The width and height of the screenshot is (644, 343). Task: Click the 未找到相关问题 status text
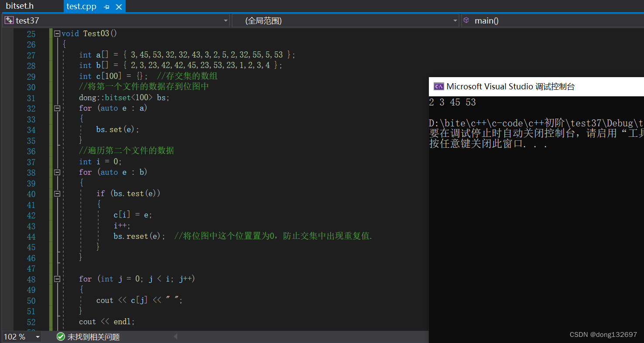(x=93, y=337)
